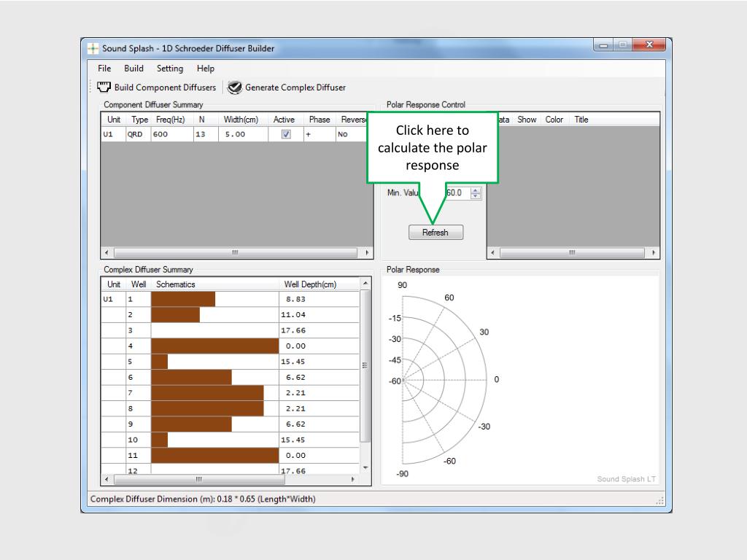Screen dimensions: 747x560
Task: Select well 4 number cell
Action: click(x=138, y=346)
